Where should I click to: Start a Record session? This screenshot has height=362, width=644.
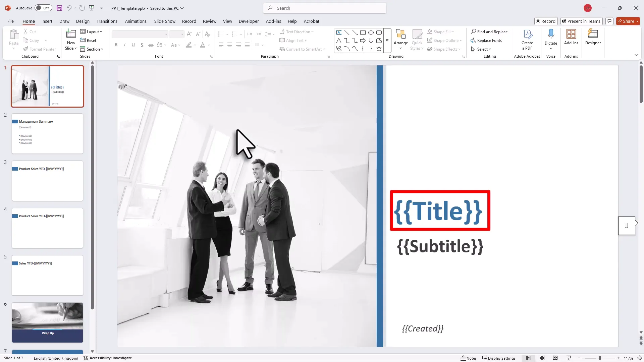tap(546, 21)
